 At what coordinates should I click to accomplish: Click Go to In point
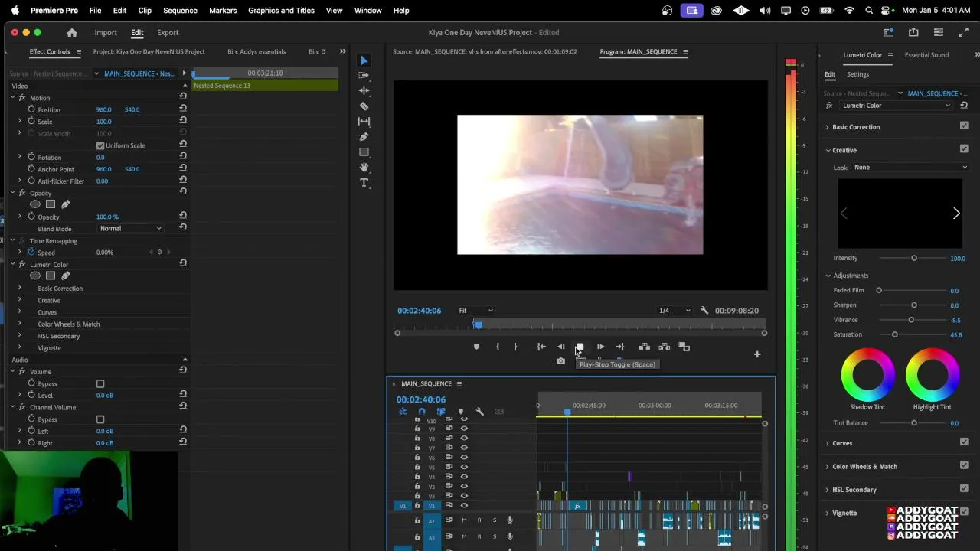(x=541, y=347)
